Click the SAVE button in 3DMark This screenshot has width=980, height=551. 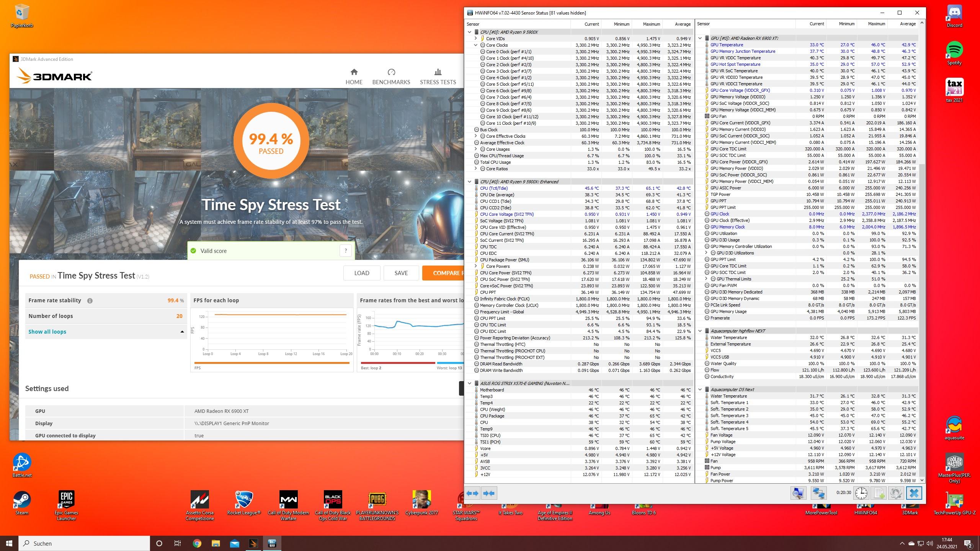(x=401, y=273)
